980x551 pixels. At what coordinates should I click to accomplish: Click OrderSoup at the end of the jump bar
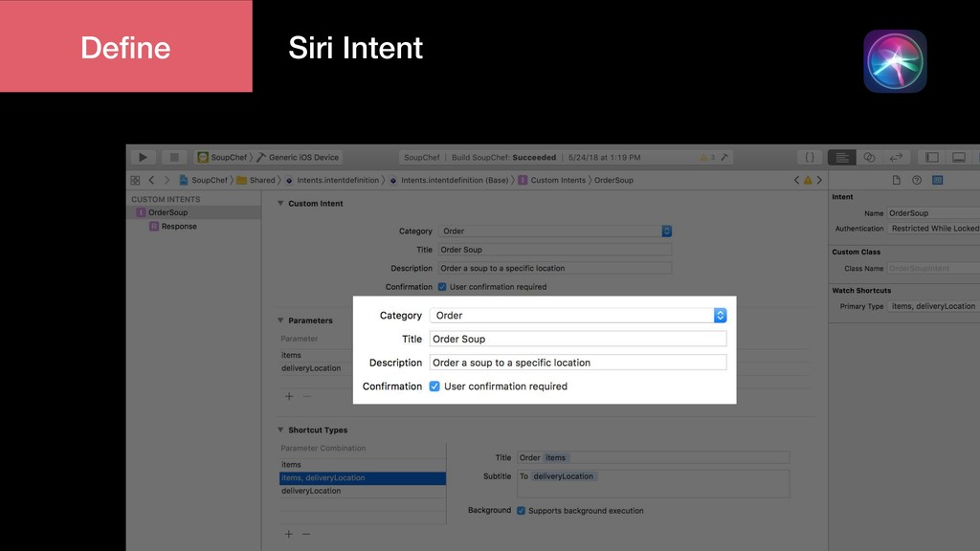pyautogui.click(x=613, y=180)
